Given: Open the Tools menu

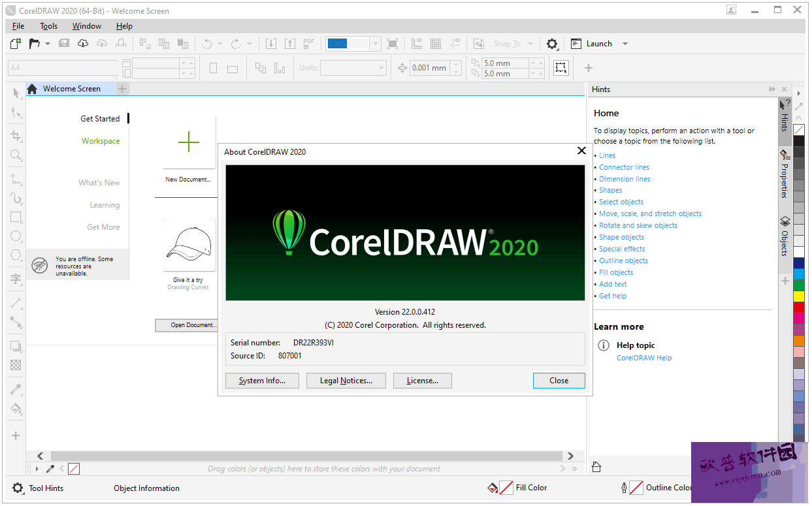Looking at the screenshot, I should click(49, 26).
